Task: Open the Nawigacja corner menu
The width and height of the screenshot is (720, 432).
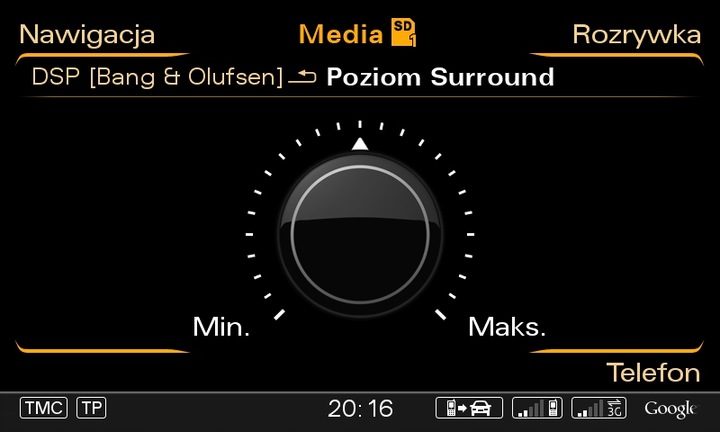Action: [87, 35]
